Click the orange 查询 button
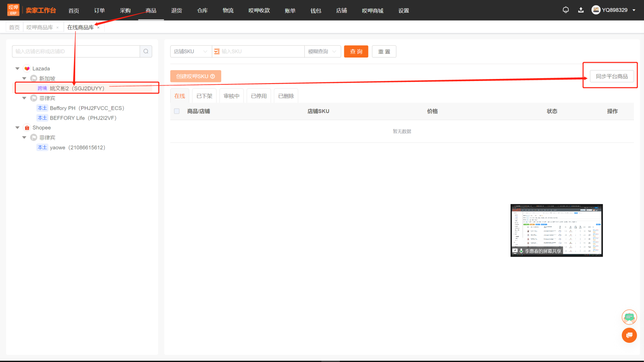 point(356,51)
